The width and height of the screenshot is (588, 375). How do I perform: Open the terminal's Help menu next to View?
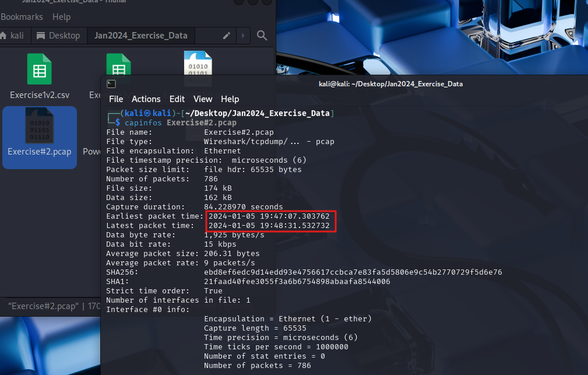(x=230, y=99)
